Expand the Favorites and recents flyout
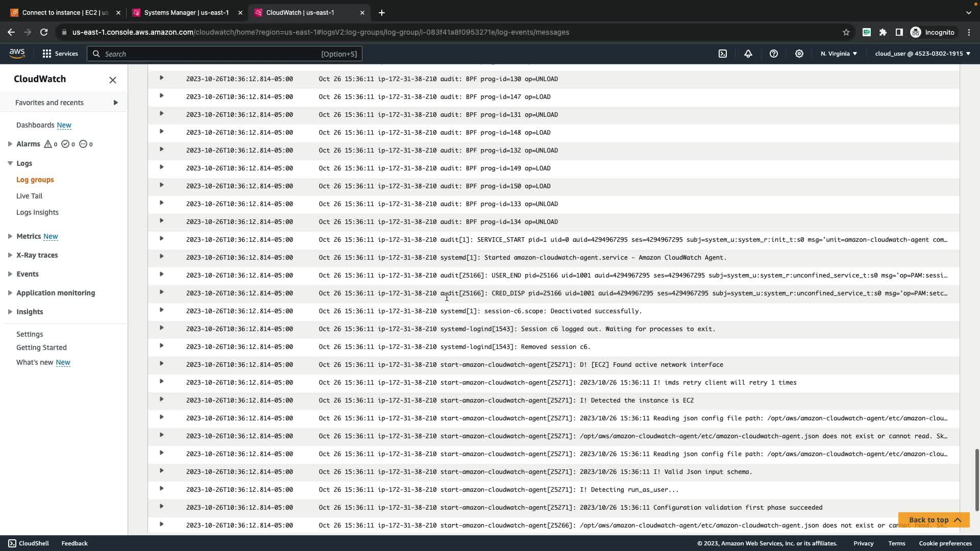 (115, 103)
